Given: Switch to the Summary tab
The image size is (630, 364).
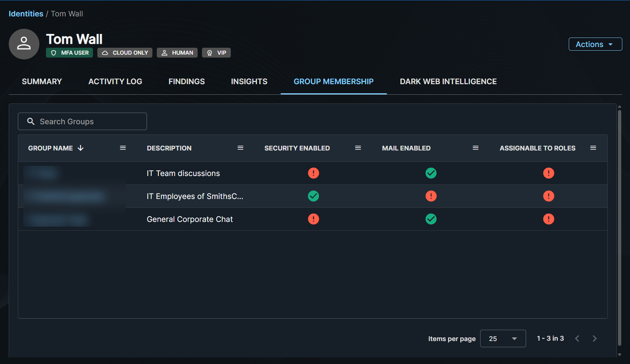Looking at the screenshot, I should click(x=42, y=82).
